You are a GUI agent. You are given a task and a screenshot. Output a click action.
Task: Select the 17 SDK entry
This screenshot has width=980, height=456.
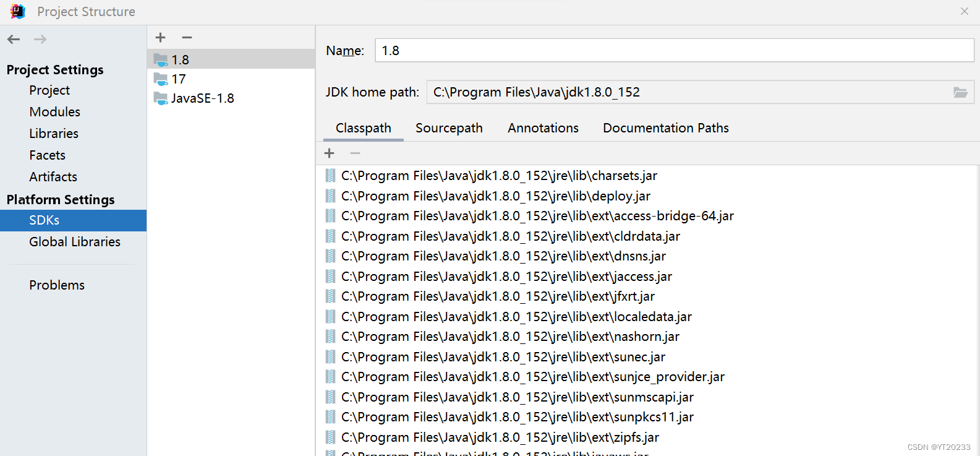point(231,79)
